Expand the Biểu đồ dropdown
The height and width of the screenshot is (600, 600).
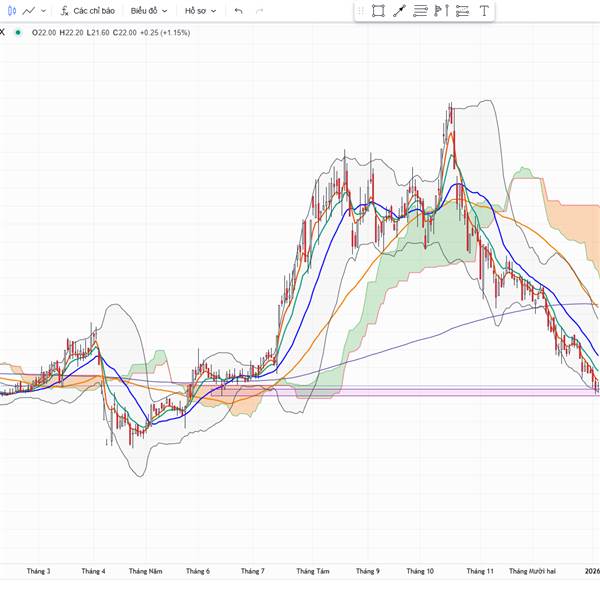pyautogui.click(x=149, y=11)
